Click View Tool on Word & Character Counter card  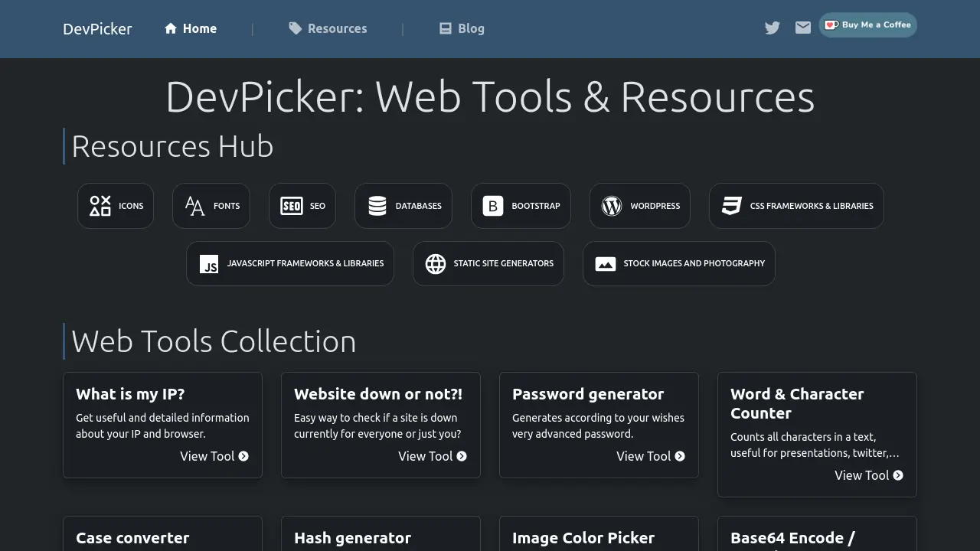pos(869,475)
